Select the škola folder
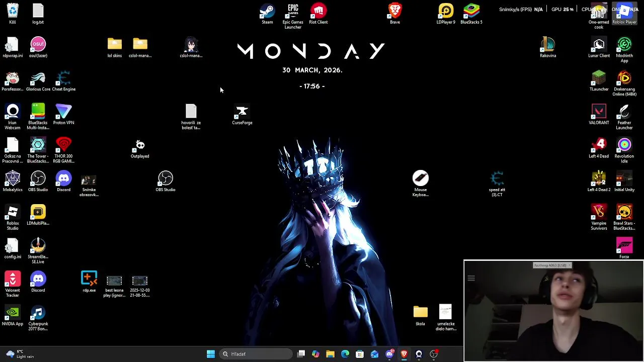 [x=421, y=316]
